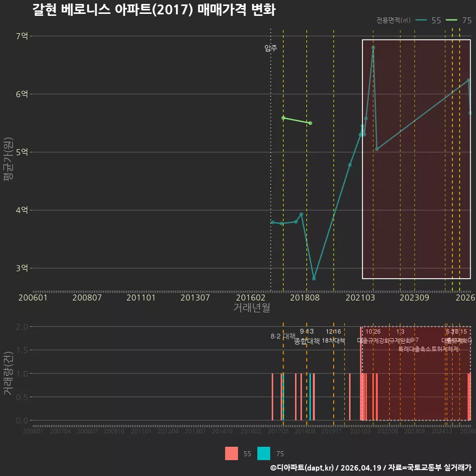Click the 1.0 label on volume axis

tap(22, 374)
